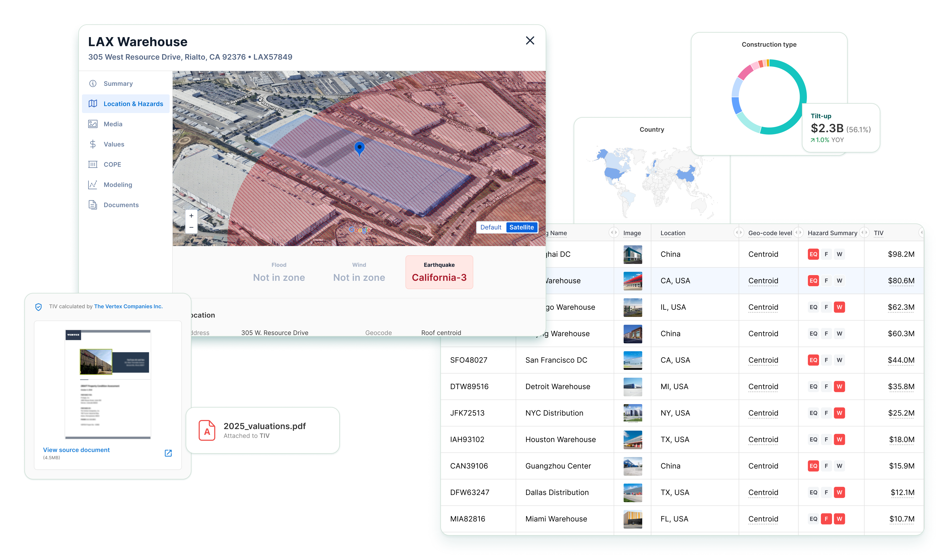Viewport: 949px width, 560px height.
Task: Click the Summary info icon in sidebar
Action: [93, 83]
